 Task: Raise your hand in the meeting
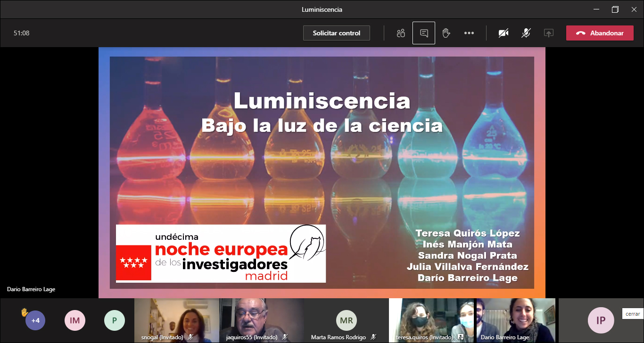click(446, 33)
